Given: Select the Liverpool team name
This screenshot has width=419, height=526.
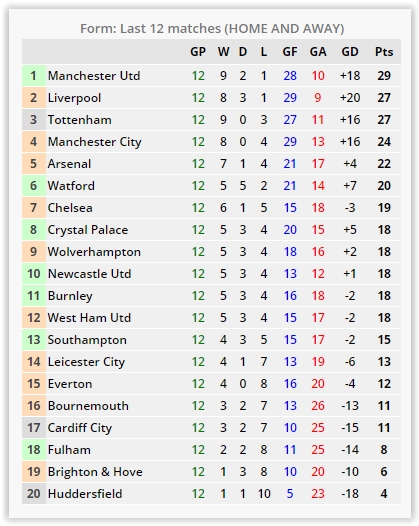Looking at the screenshot, I should (x=74, y=98).
